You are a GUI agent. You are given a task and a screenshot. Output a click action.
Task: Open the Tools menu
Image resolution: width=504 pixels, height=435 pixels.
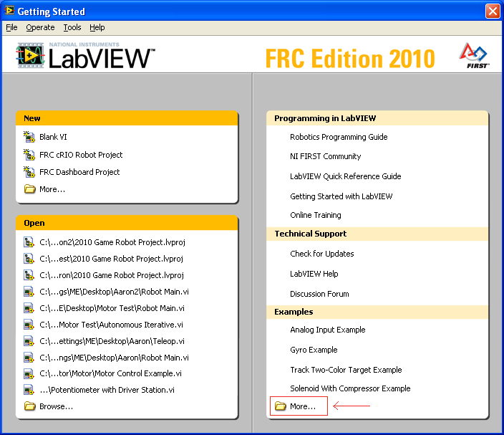tap(72, 27)
